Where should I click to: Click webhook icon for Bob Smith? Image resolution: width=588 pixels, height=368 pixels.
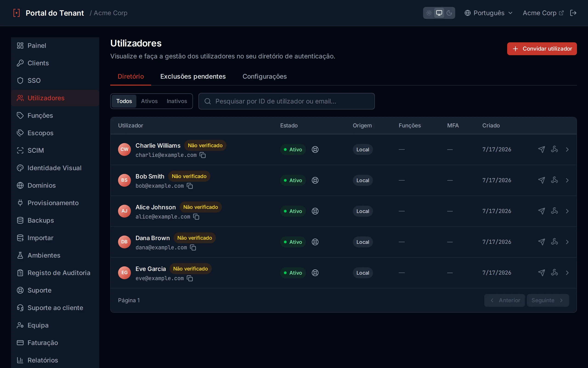(x=554, y=180)
